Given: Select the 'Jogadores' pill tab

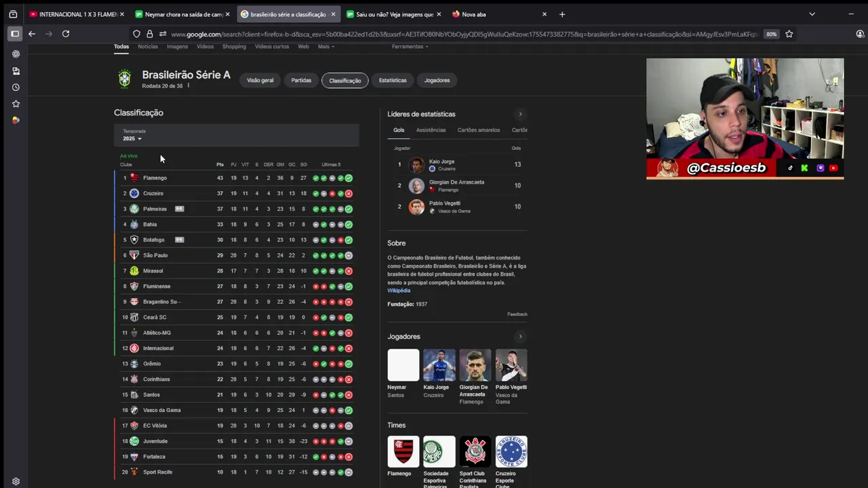Looking at the screenshot, I should (437, 80).
